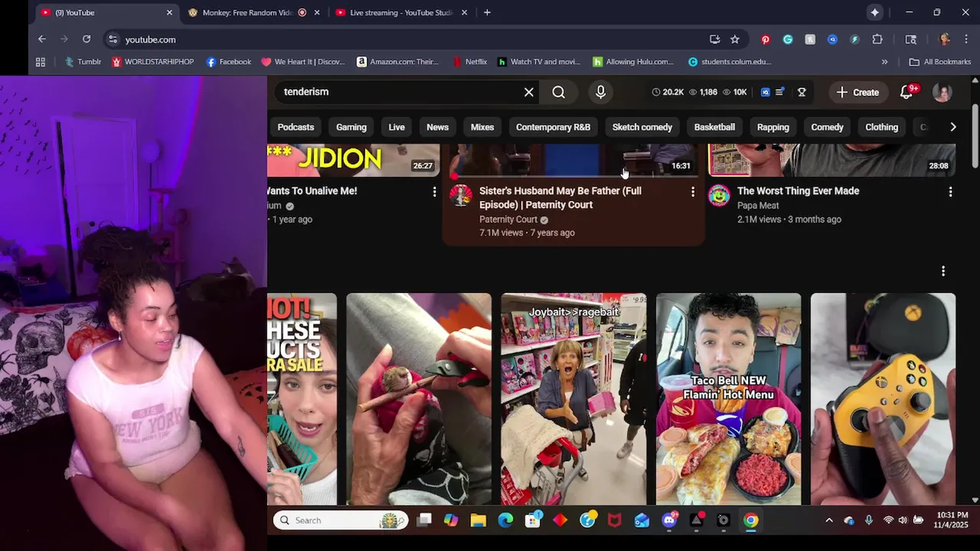
Task: Open the trophy icon in YouTube header
Action: [802, 92]
